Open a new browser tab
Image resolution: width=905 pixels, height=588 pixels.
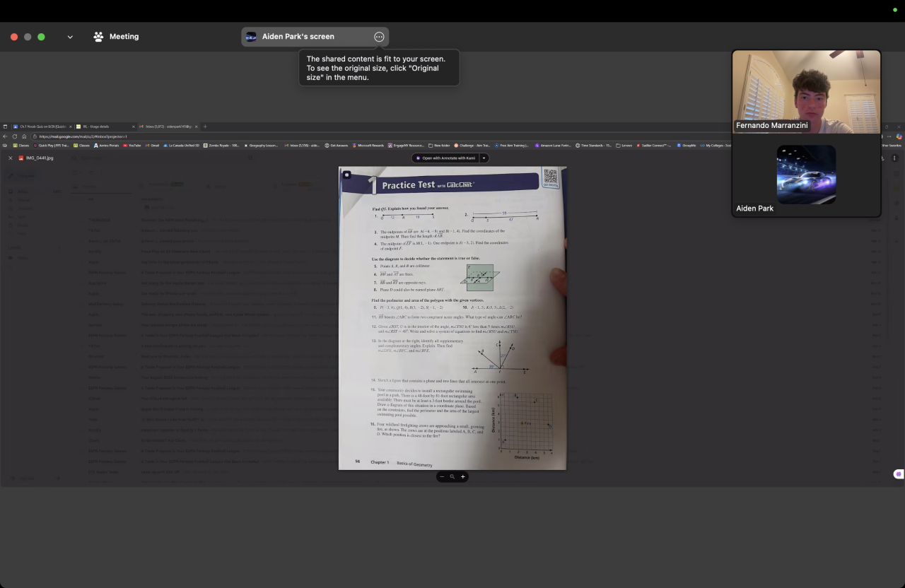(x=205, y=127)
